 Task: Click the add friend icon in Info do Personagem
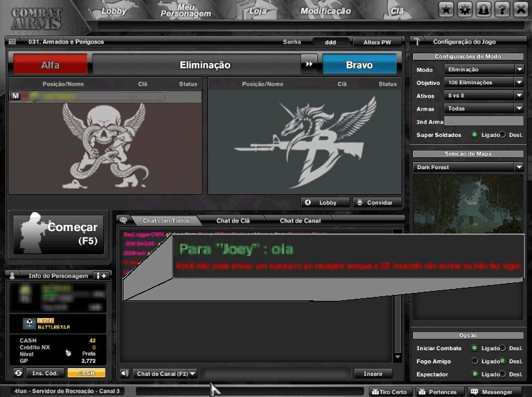101,276
